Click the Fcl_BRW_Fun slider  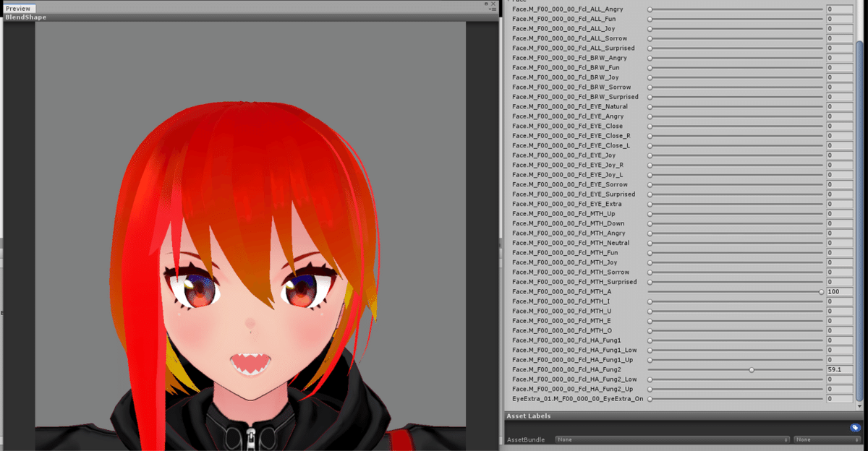tap(736, 68)
